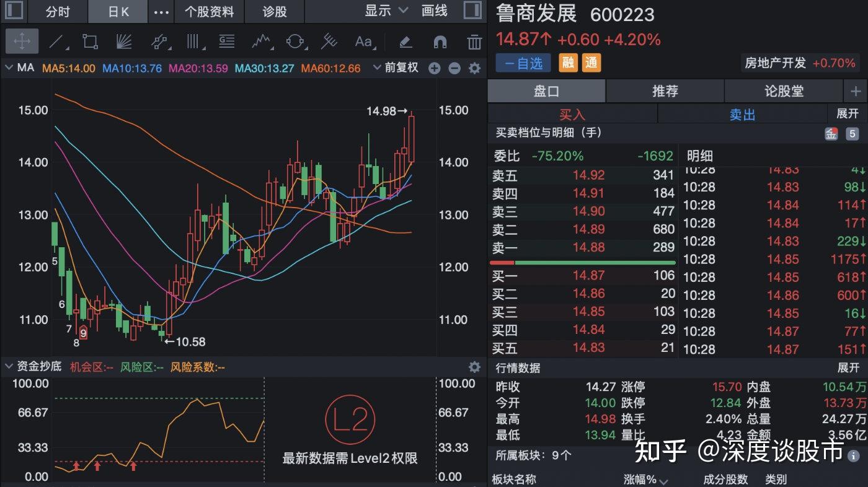Click the 通 connect badge

click(x=591, y=63)
